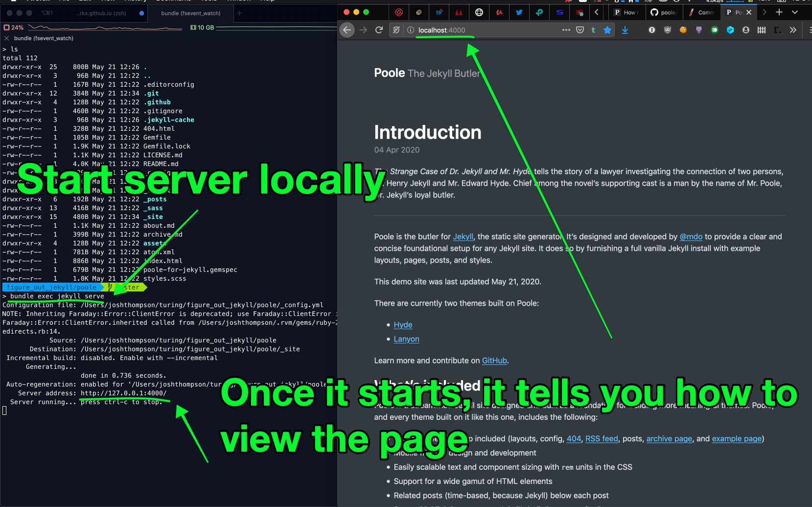Image resolution: width=812 pixels, height=507 pixels.
Task: Select the blue 'S' pinned tab
Action: click(559, 12)
